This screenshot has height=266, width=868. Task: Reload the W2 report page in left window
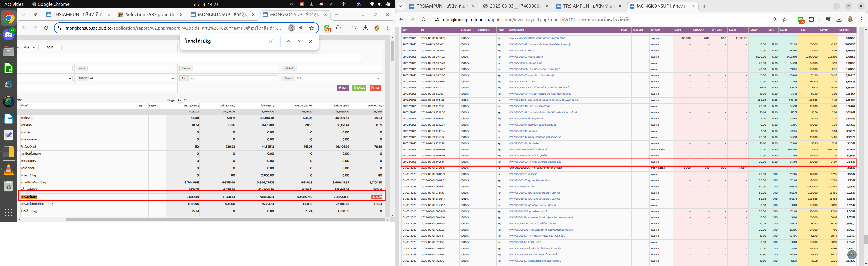[x=46, y=28]
